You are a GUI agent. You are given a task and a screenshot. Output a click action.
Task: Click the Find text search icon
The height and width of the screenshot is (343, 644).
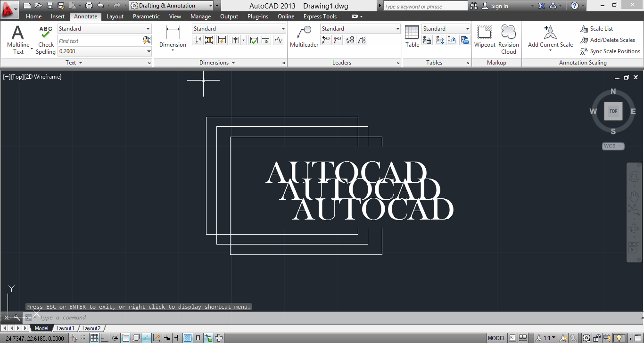click(x=147, y=41)
